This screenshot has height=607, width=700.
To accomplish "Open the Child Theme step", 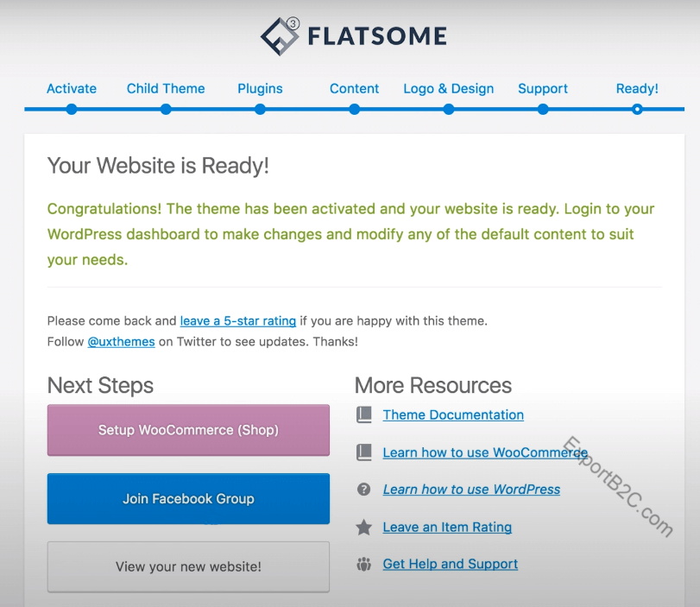I will pyautogui.click(x=166, y=89).
